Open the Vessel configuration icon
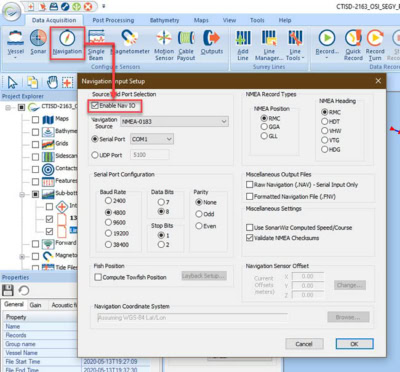400x372 pixels. [x=15, y=37]
